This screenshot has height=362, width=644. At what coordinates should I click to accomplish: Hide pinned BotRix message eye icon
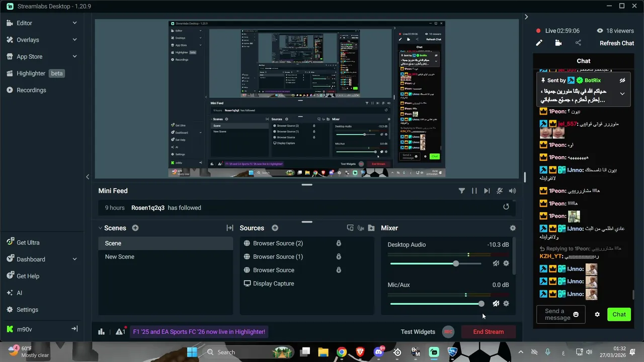click(622, 80)
